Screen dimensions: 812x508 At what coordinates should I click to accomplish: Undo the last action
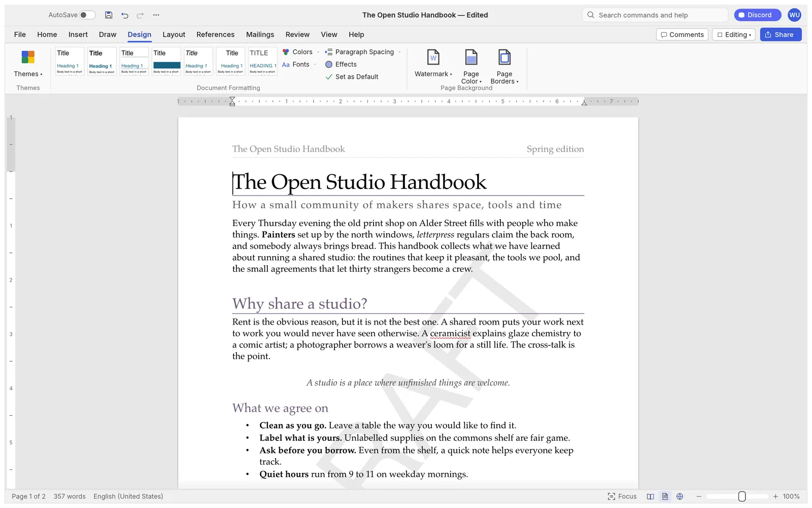pyautogui.click(x=125, y=15)
